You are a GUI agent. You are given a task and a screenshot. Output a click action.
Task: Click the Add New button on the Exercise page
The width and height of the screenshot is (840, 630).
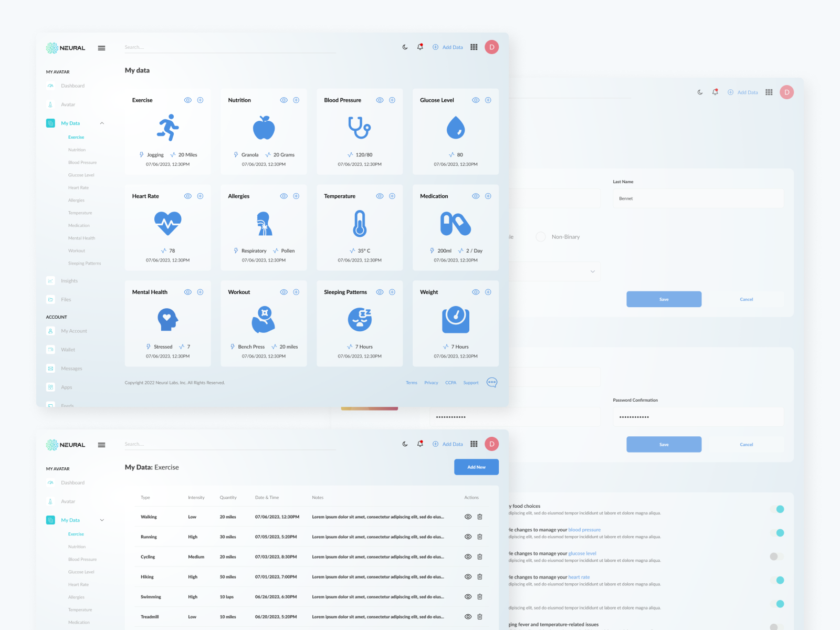click(x=476, y=467)
